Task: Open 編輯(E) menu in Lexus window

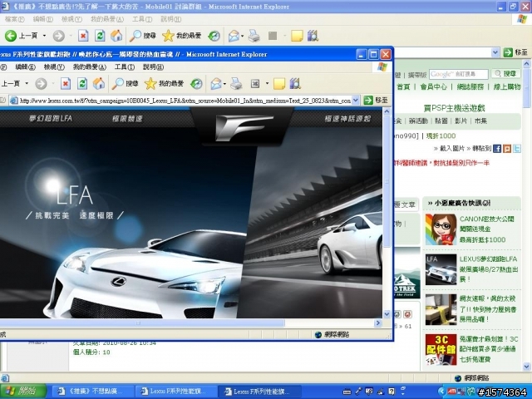Action: click(26, 66)
